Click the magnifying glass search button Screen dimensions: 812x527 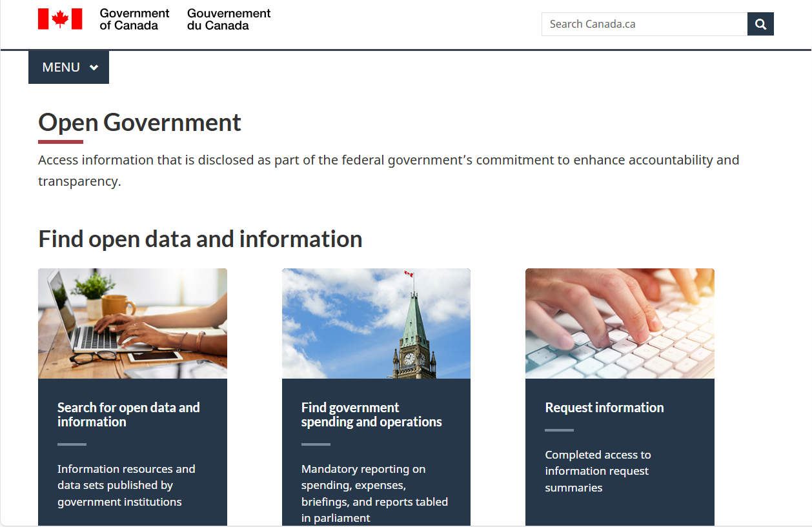(x=760, y=24)
